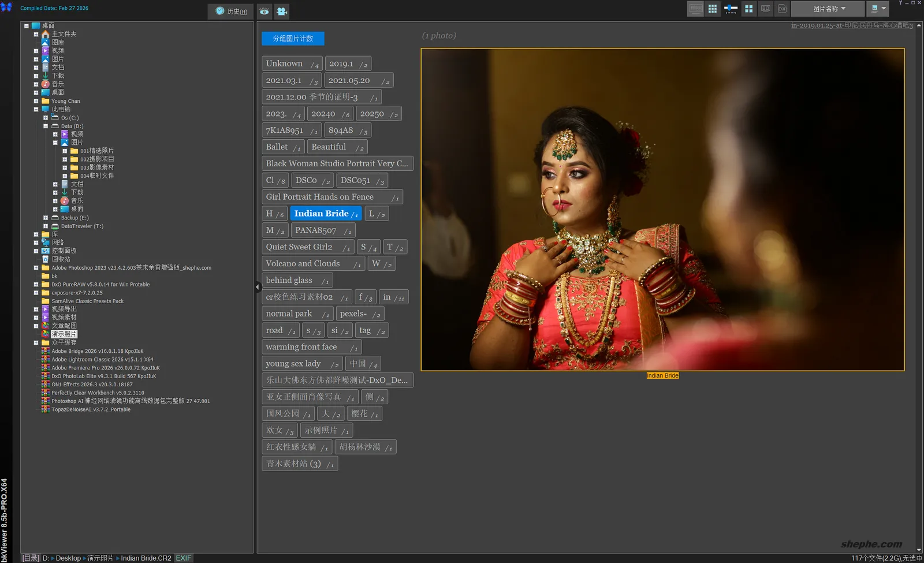Image resolution: width=924 pixels, height=563 pixels.
Task: Select the 'Volcano and Clouds' group tag
Action: 303,264
